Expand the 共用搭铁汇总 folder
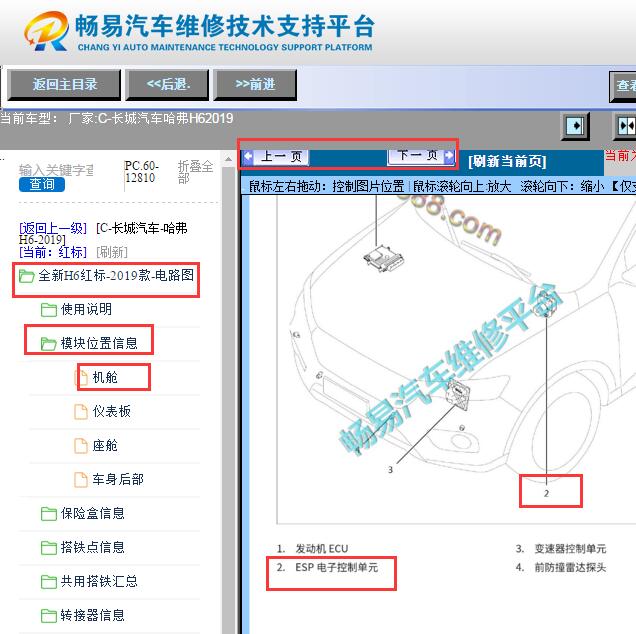The image size is (636, 634). click(x=99, y=582)
